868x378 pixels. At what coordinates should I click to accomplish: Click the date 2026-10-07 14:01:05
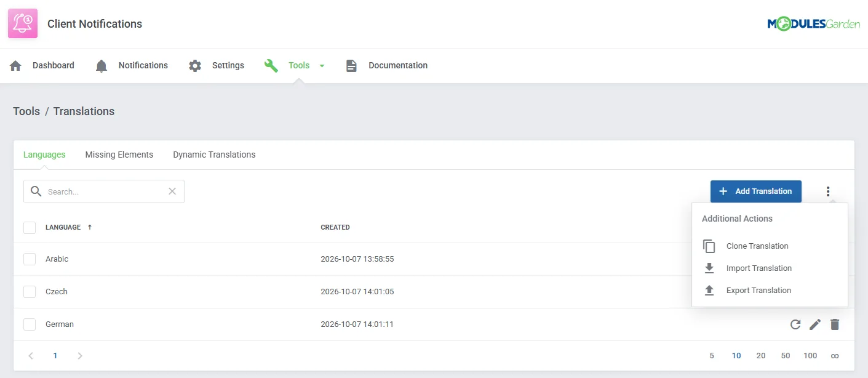(357, 292)
